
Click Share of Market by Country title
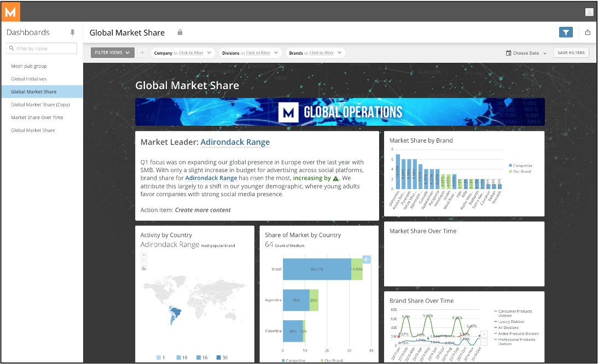tap(303, 235)
